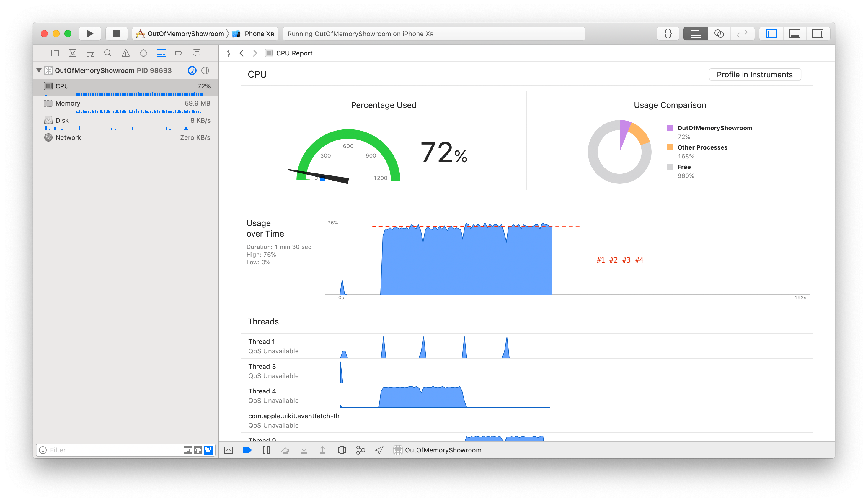
Task: Go forward in editor history
Action: coord(255,53)
